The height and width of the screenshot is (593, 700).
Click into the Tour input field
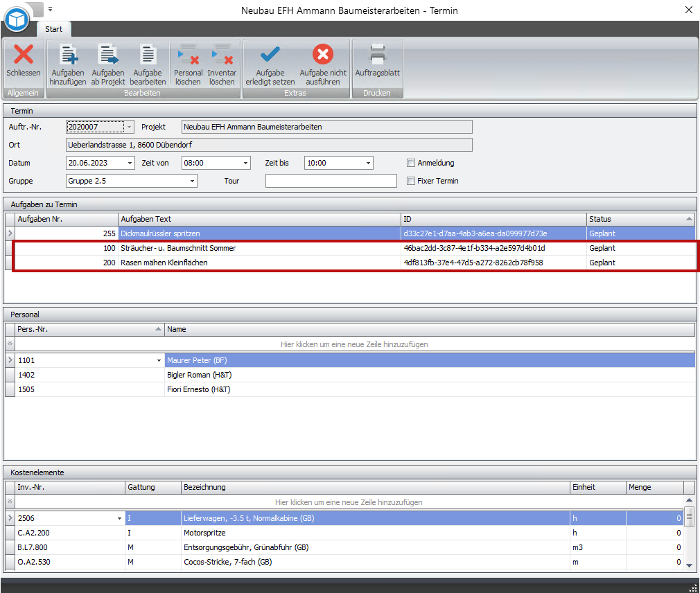tap(331, 181)
